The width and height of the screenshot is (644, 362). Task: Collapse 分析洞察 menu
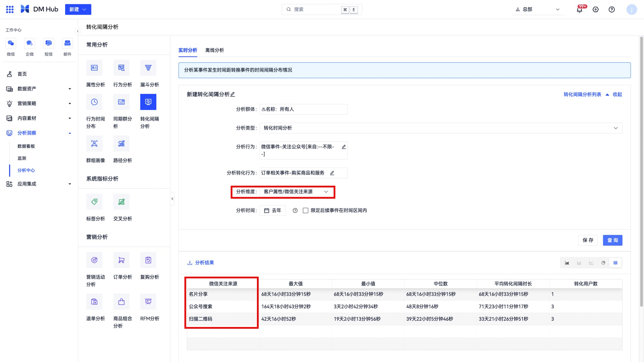39,133
